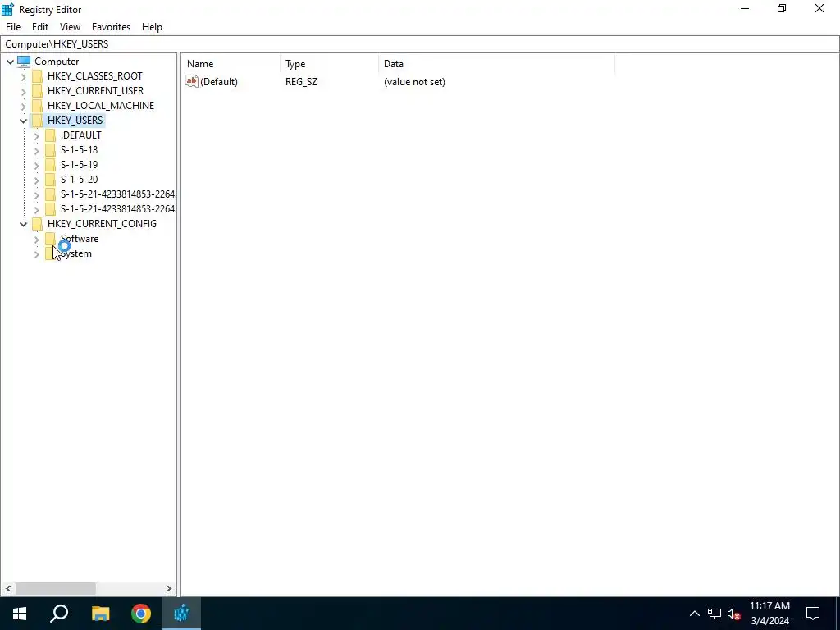Show hidden system tray icons

click(x=694, y=614)
